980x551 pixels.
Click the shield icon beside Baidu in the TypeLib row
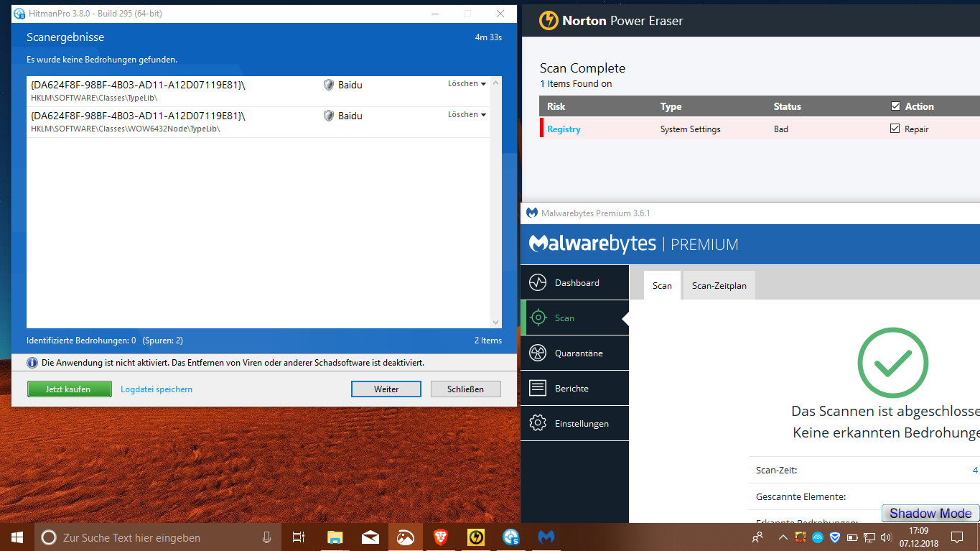coord(329,85)
